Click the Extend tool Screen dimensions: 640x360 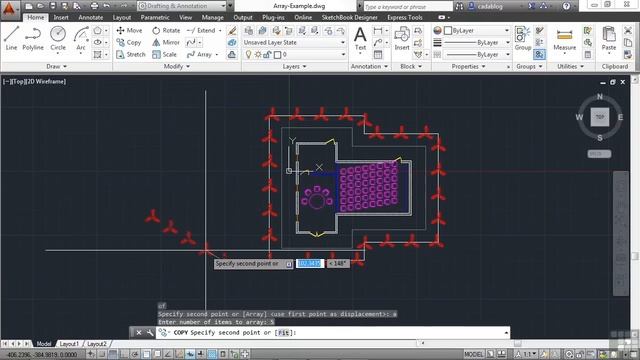pos(201,30)
